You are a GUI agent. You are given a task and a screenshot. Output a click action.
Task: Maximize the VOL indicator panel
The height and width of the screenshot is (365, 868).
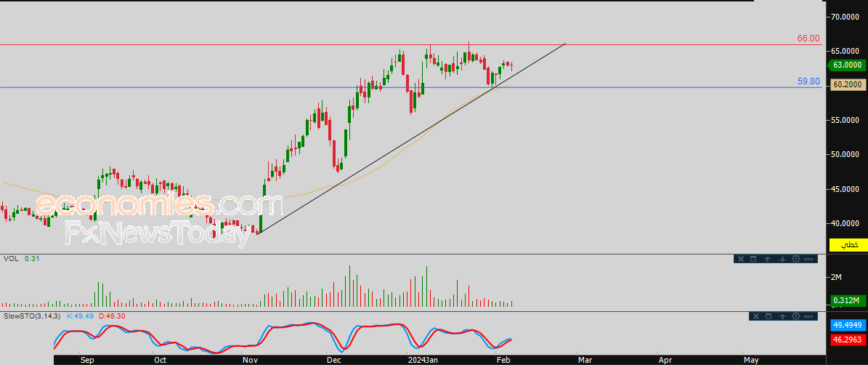click(753, 259)
